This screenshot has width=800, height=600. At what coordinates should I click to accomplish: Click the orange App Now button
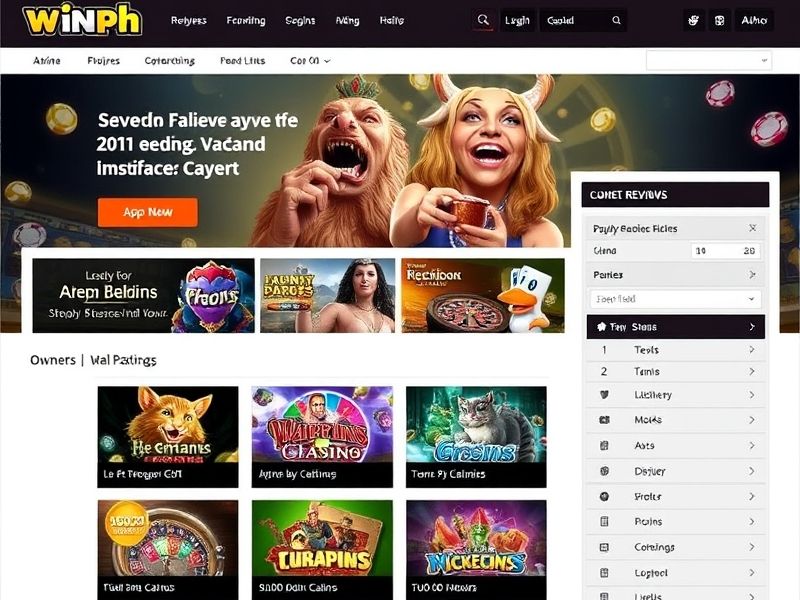(147, 212)
